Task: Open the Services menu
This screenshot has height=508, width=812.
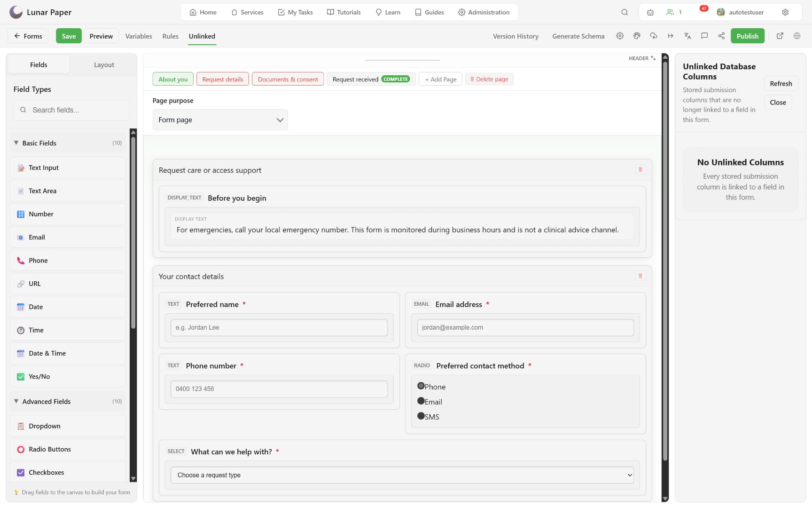Action: [x=247, y=12]
